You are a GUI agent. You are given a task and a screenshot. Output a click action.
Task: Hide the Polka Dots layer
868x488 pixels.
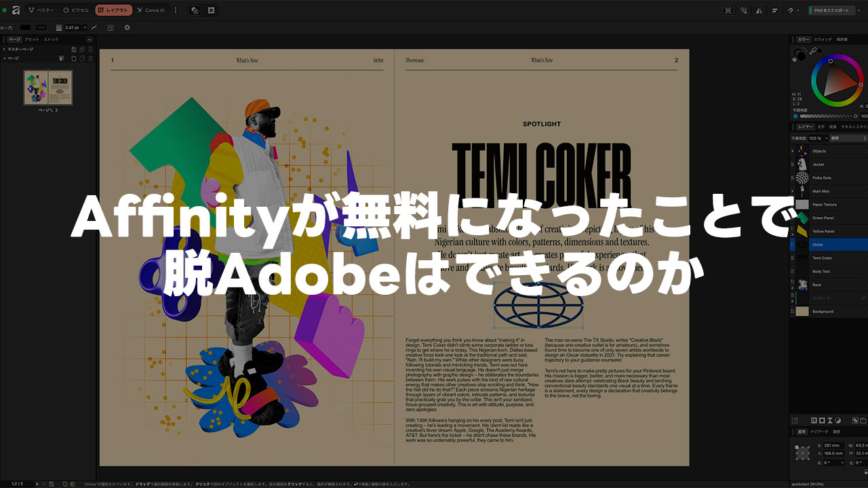[x=866, y=178]
